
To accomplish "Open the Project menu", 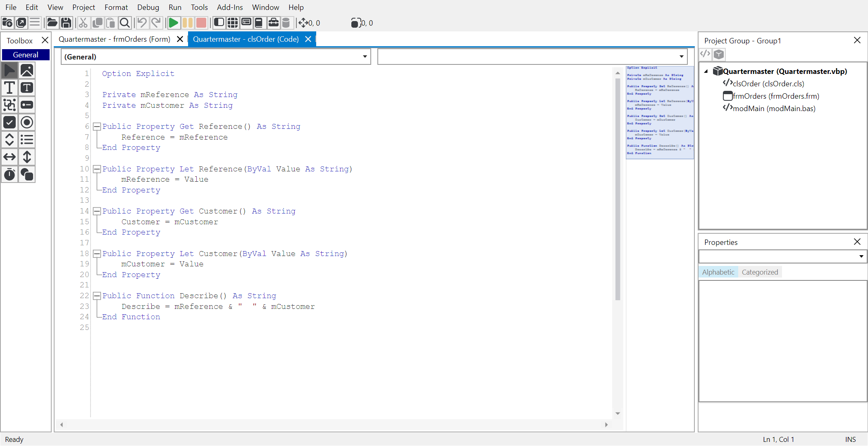I will [83, 7].
